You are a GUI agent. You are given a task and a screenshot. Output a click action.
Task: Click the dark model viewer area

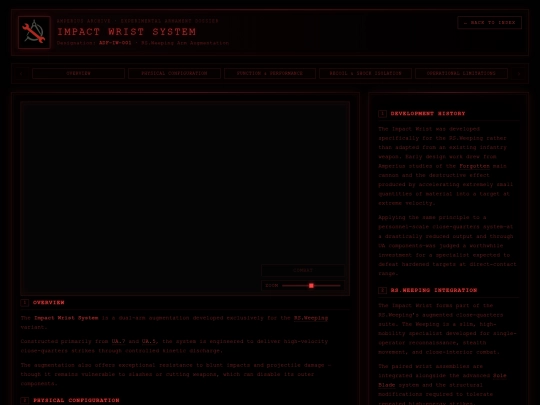[x=185, y=198]
